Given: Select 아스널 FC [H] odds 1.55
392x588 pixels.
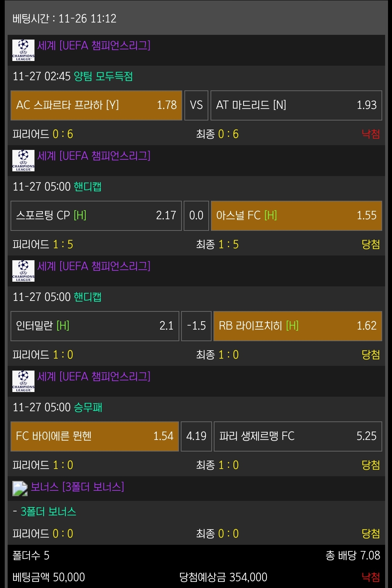Looking at the screenshot, I should coord(296,216).
